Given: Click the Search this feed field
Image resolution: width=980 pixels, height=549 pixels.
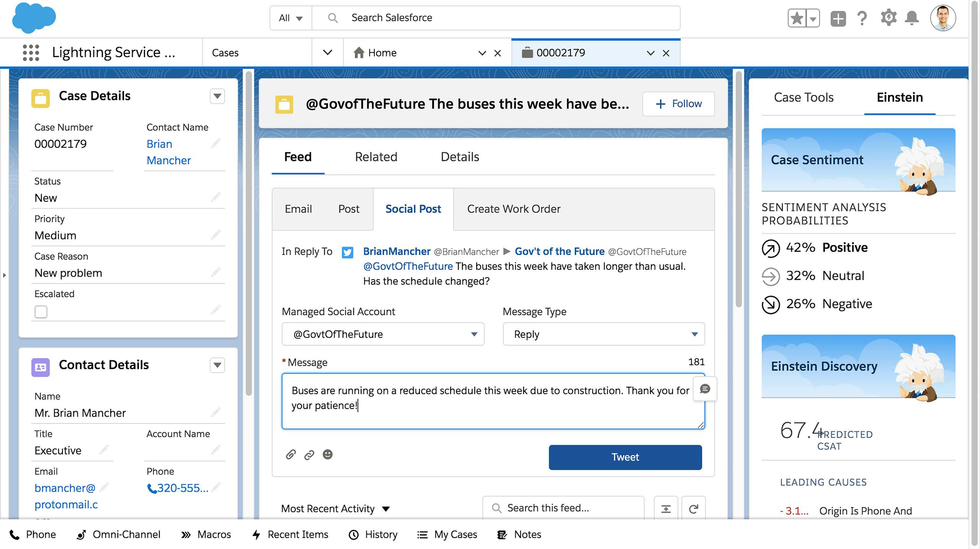Looking at the screenshot, I should [x=563, y=508].
